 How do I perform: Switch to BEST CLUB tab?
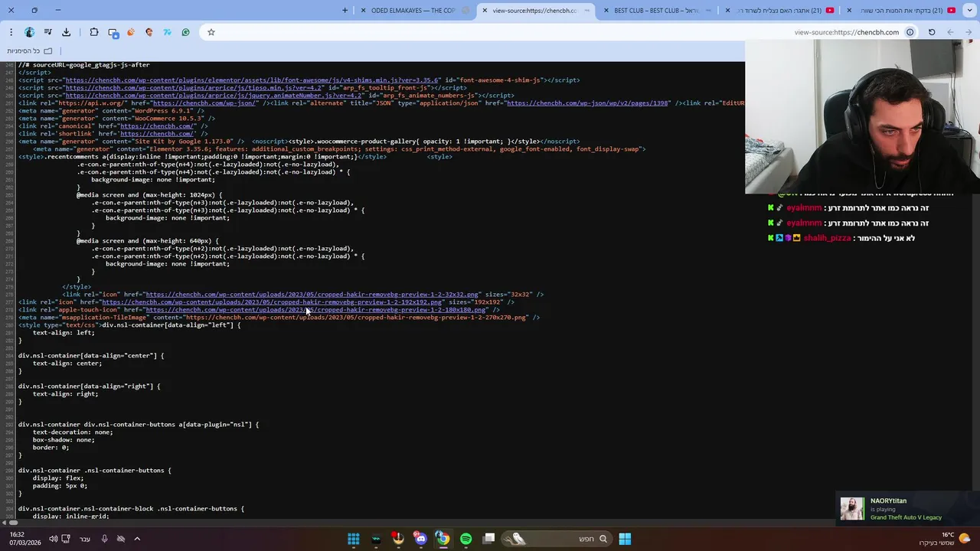[x=656, y=10]
